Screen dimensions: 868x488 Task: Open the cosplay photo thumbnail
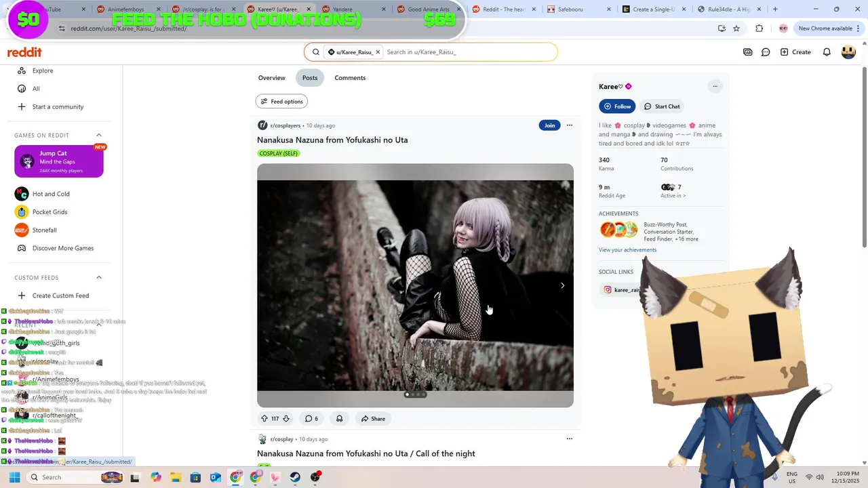(x=415, y=285)
